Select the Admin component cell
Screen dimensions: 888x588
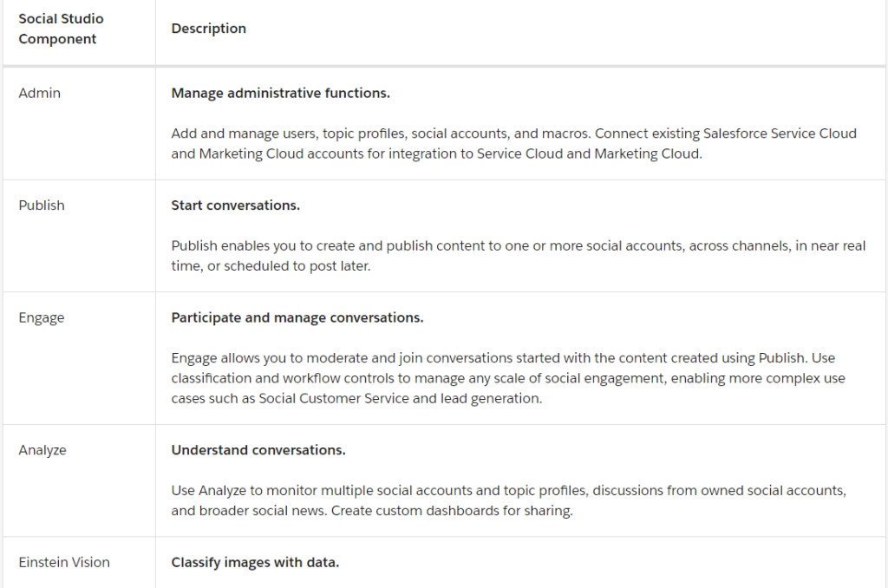40,93
